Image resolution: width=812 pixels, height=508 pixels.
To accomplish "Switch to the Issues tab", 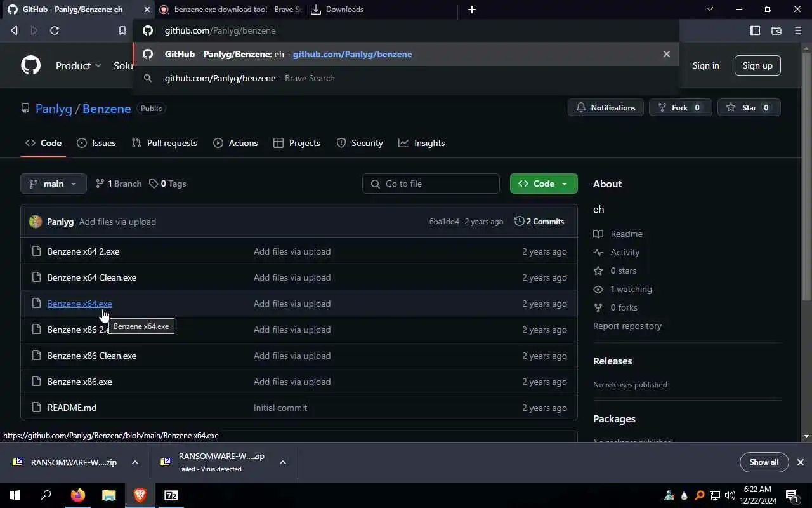I will coord(96,143).
